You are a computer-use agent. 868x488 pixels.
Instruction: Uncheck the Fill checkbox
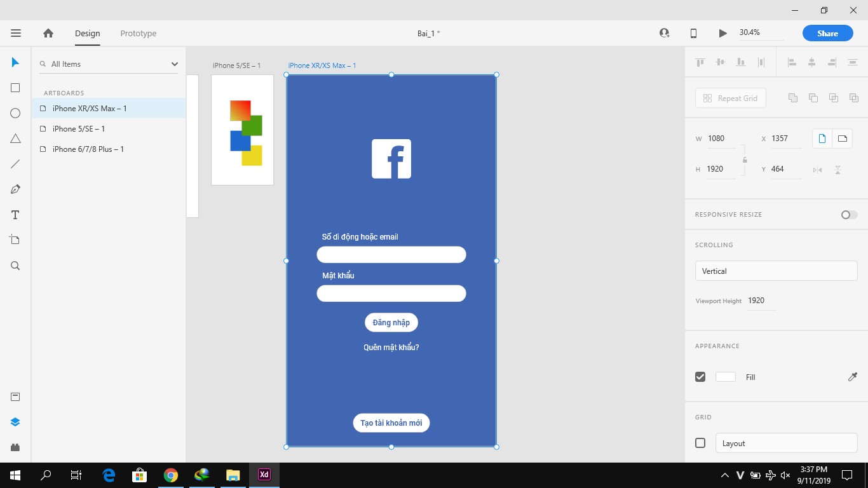coord(700,377)
